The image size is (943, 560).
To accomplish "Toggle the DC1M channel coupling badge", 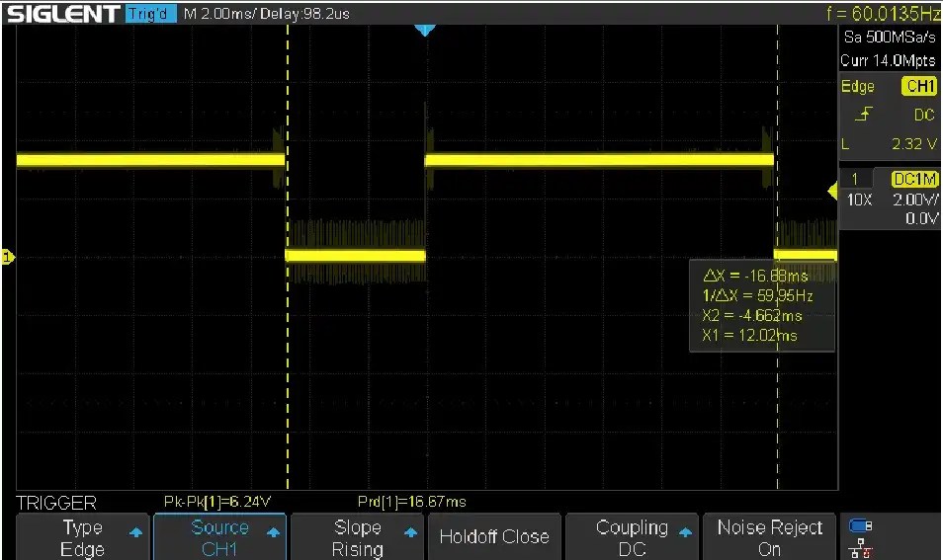I will (914, 179).
